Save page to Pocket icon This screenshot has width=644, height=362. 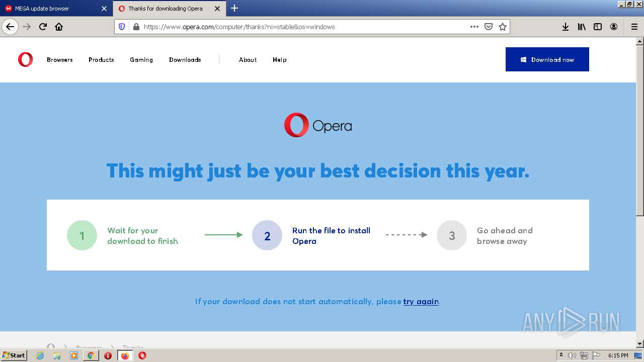coord(488,27)
